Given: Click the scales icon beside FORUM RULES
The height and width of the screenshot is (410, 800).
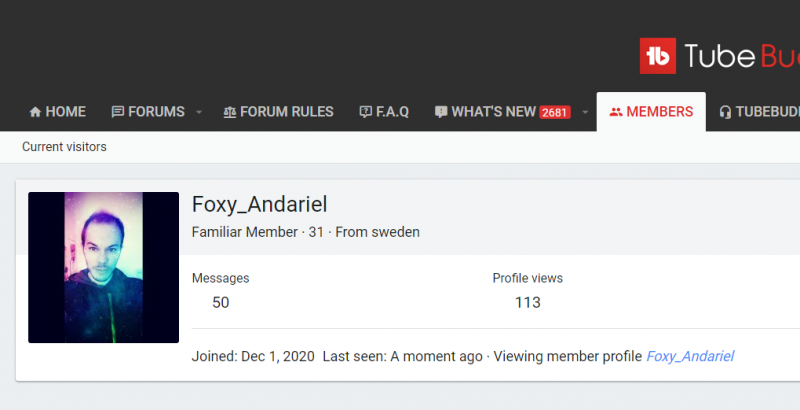Looking at the screenshot, I should pyautogui.click(x=230, y=112).
